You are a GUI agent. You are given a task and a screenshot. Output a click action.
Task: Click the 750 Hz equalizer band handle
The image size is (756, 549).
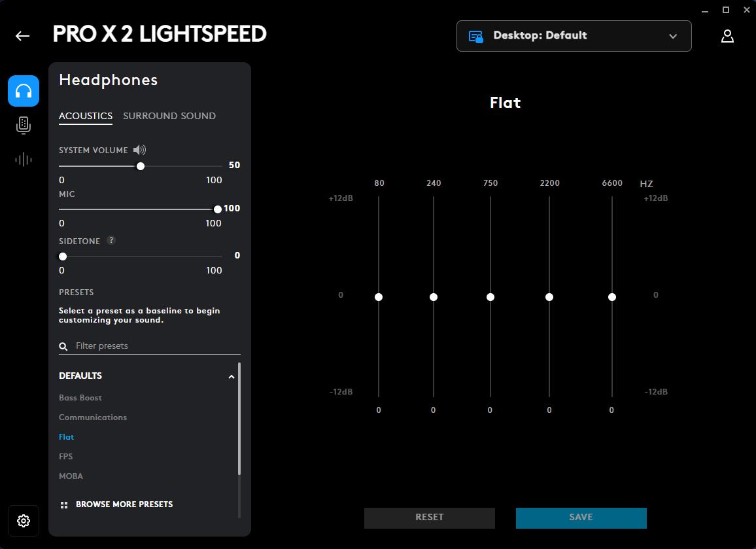[x=490, y=296]
